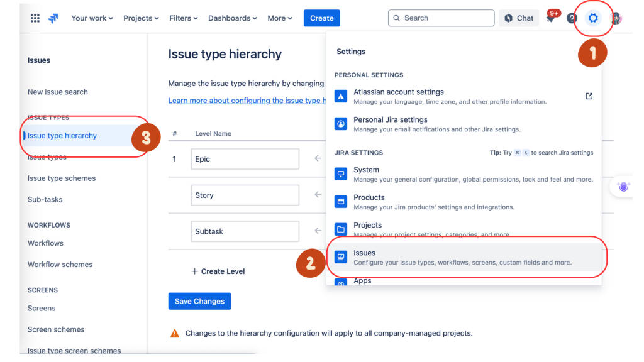The width and height of the screenshot is (644, 362).
Task: Click the Create button
Action: 321,18
